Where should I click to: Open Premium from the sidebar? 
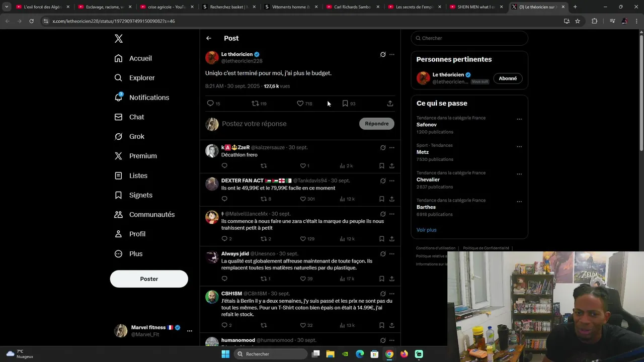[136, 156]
